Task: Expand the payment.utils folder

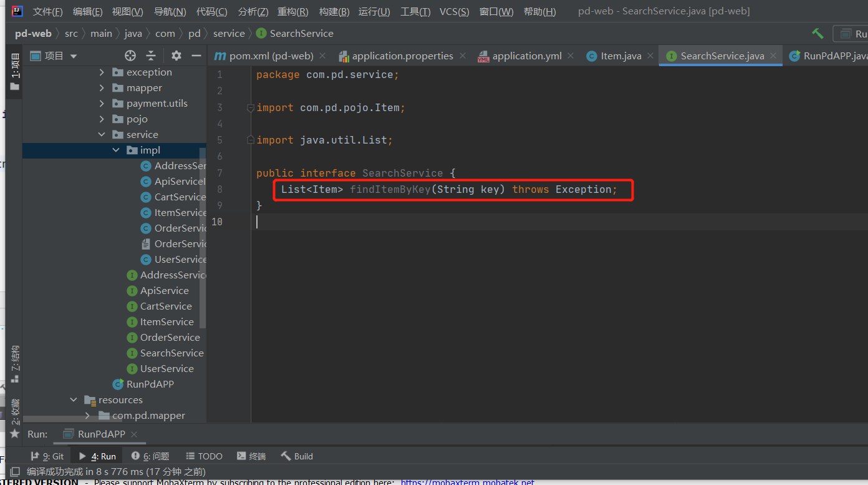Action: (x=102, y=104)
